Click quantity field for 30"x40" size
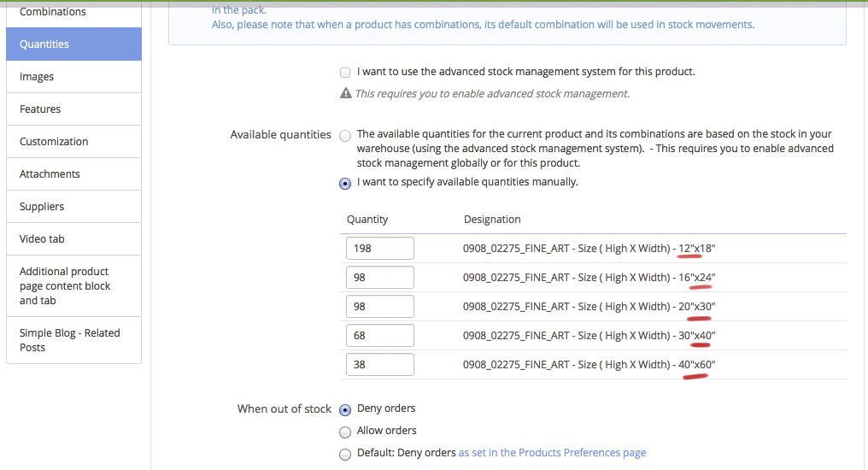This screenshot has width=868, height=470. pyautogui.click(x=380, y=336)
